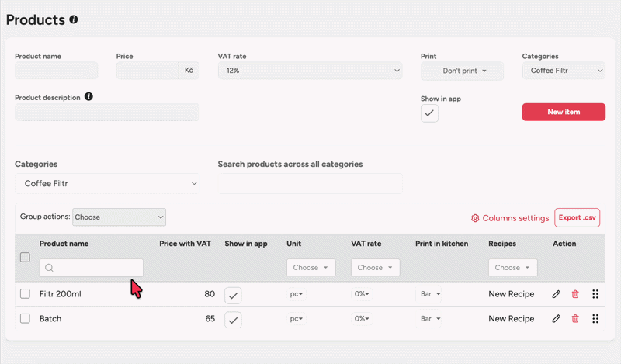Open the VAT rate 12% dropdown
The image size is (621, 364).
click(x=310, y=71)
